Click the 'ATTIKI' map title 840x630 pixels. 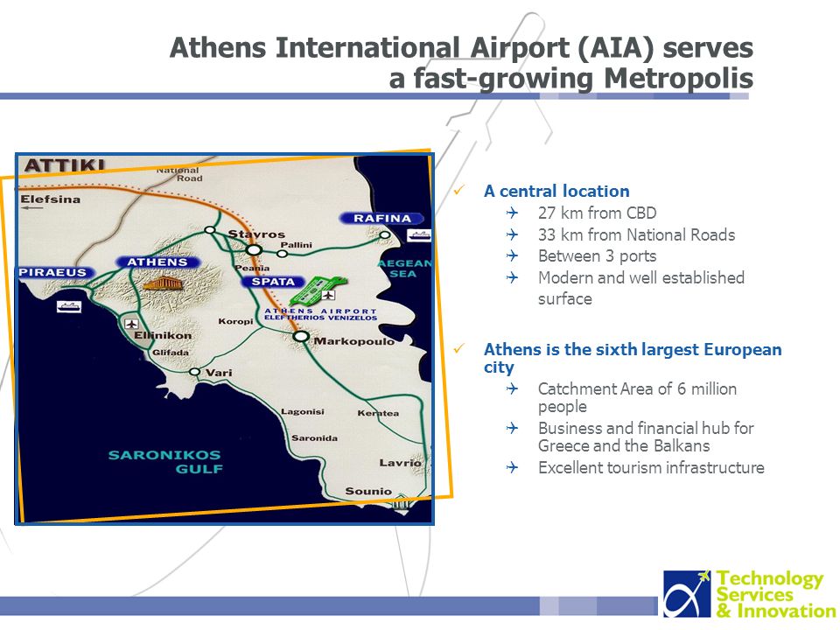[64, 165]
